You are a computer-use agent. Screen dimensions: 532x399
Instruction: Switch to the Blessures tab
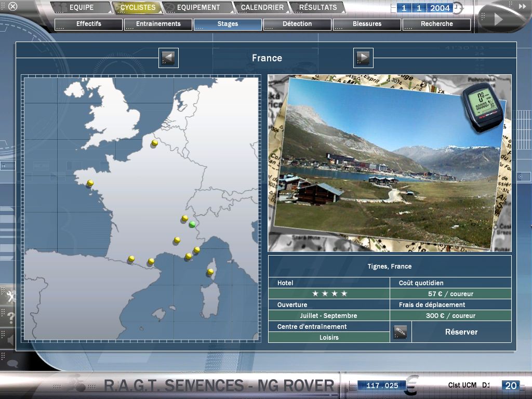pos(367,24)
